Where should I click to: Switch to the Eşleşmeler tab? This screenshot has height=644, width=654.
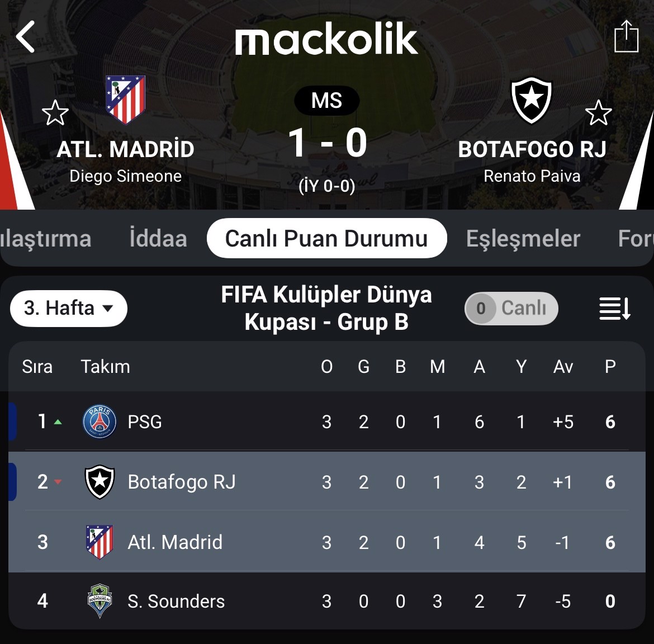point(523,239)
